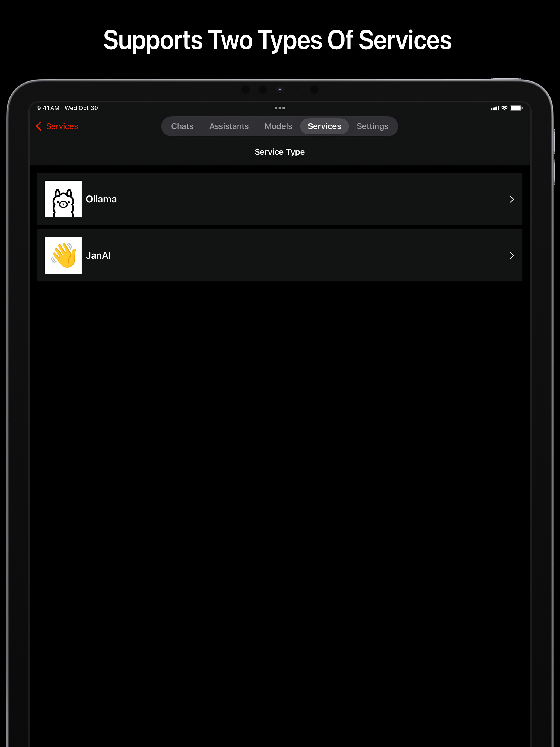Click the JanAI waving hand logo
Image resolution: width=560 pixels, height=747 pixels.
[x=63, y=255]
